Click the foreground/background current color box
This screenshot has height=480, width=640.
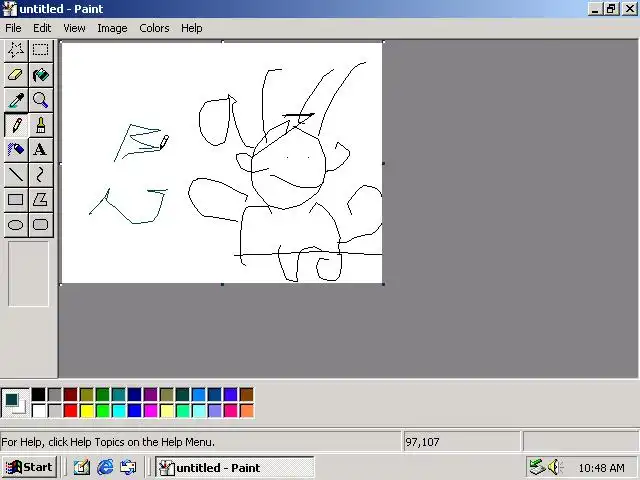coord(15,402)
